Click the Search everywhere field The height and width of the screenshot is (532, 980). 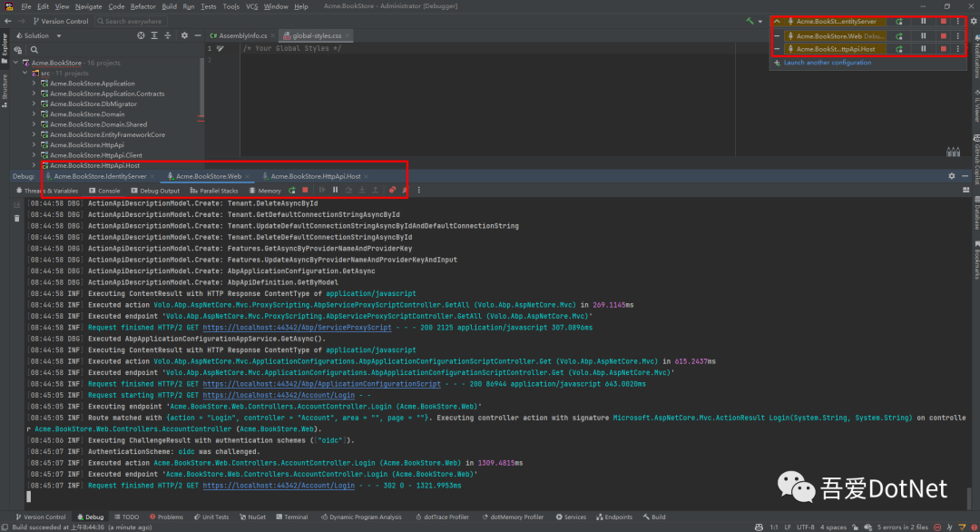pyautogui.click(x=132, y=21)
